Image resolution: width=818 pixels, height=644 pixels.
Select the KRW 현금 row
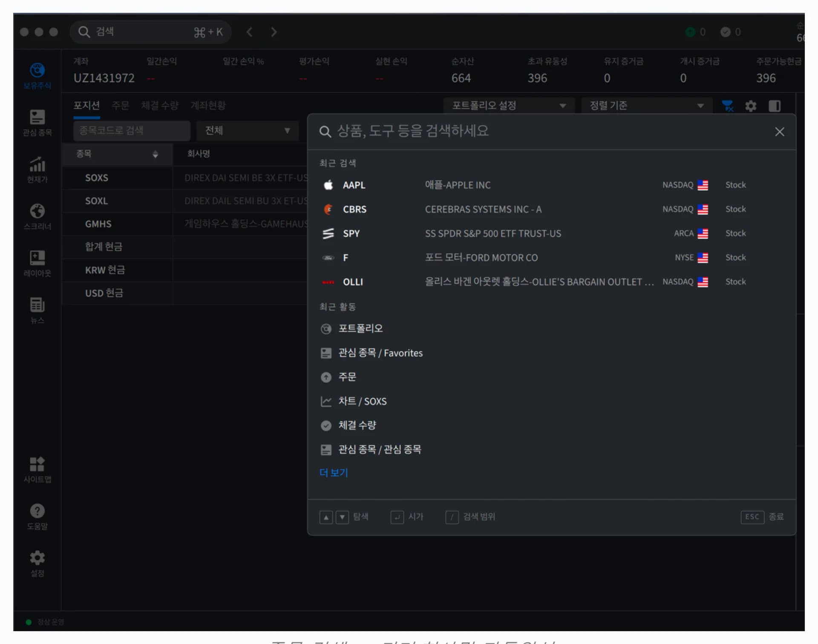click(185, 270)
